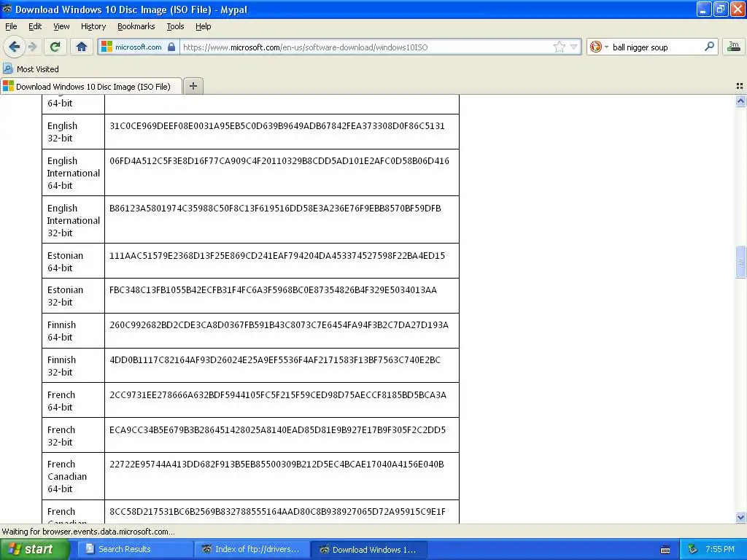
Task: Reload the current page
Action: (55, 47)
